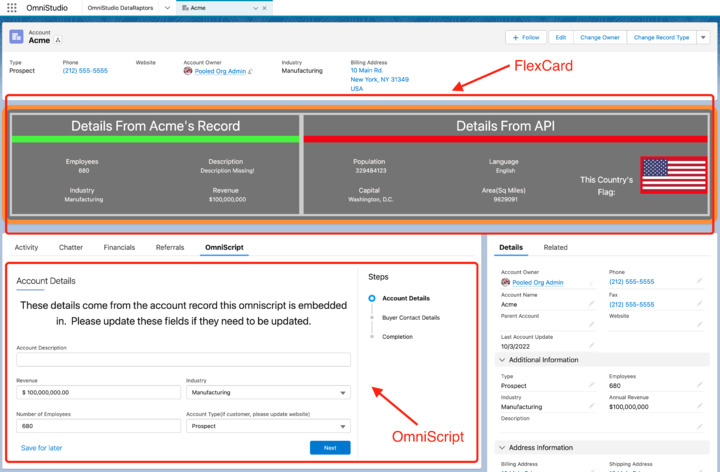
Task: Switch to the Financials tab
Action: pyautogui.click(x=119, y=246)
